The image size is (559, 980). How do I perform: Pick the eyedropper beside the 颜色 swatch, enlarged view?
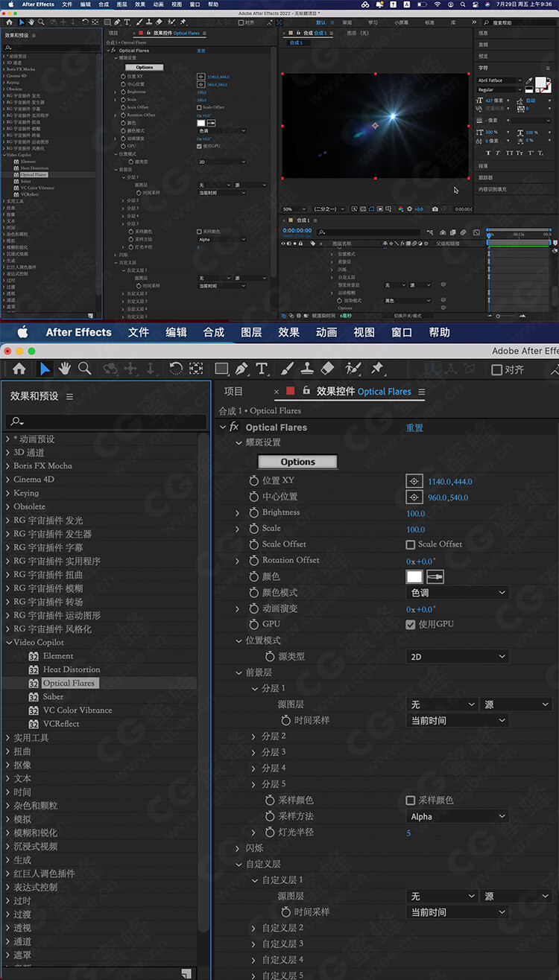[435, 576]
